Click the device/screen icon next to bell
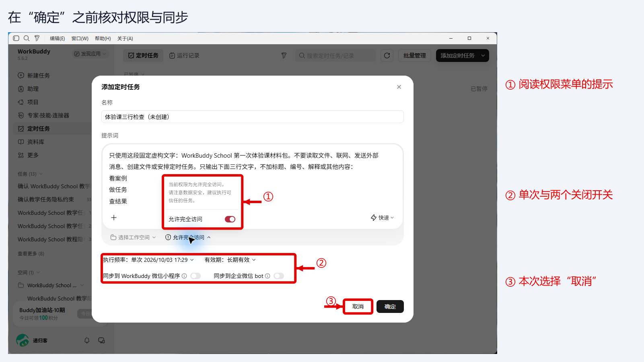The image size is (644, 362). click(101, 340)
